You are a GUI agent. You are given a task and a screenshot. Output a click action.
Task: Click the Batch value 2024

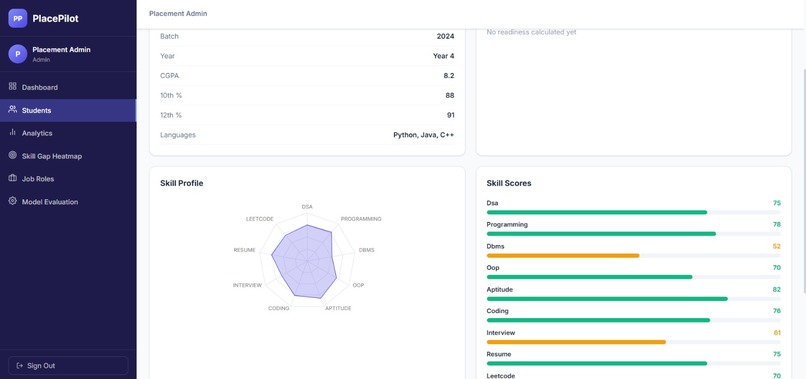[445, 37]
